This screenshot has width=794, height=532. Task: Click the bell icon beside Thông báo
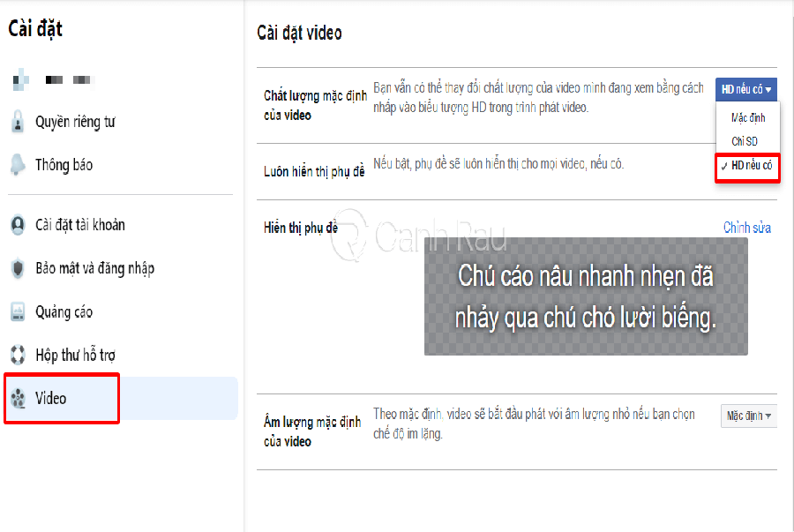coord(18,165)
